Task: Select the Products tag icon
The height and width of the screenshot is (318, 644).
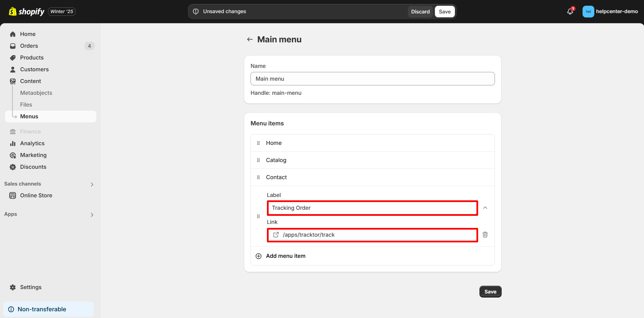Action: click(x=12, y=57)
